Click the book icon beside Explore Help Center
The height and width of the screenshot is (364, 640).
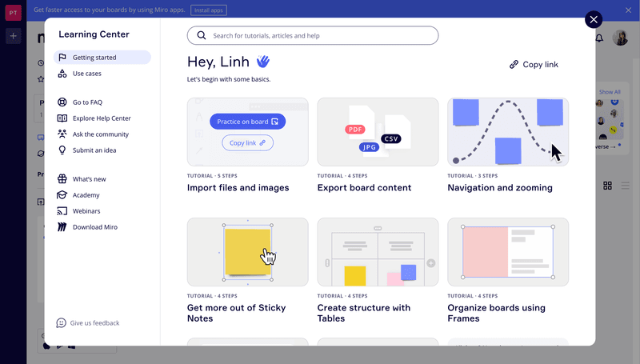[62, 118]
